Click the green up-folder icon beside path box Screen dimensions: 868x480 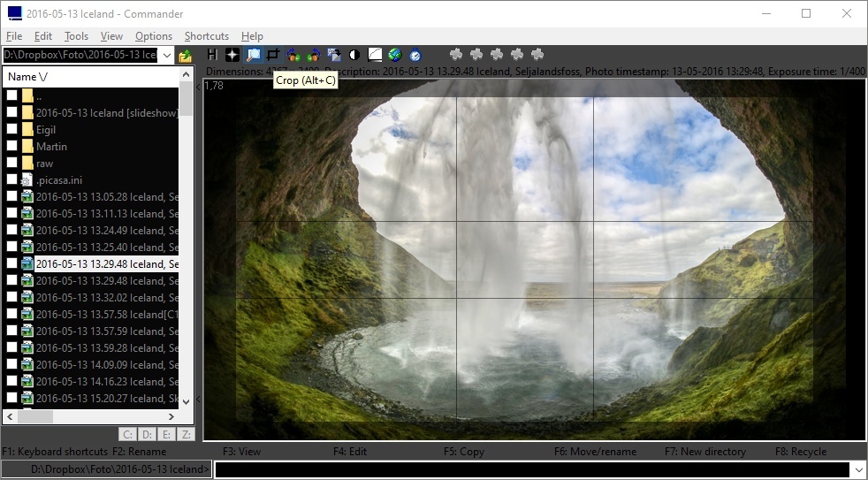(x=185, y=56)
